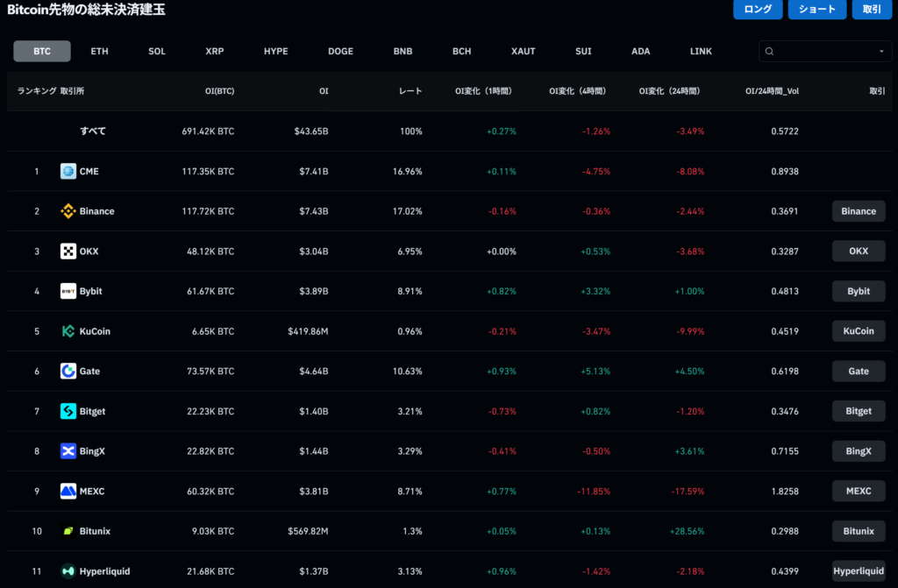Viewport: 898px width, 588px height.
Task: Click the Bybit logo icon
Action: tap(68, 291)
